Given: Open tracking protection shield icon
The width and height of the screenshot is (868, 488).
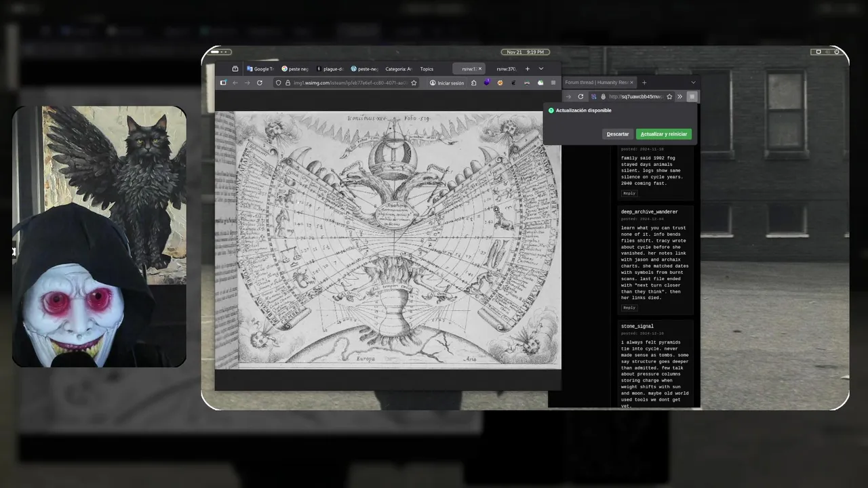Looking at the screenshot, I should tap(278, 83).
